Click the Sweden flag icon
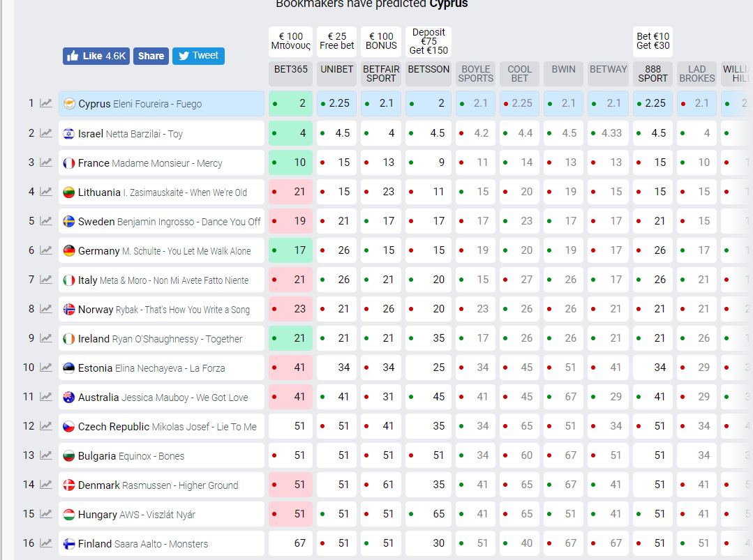Viewport: 753px width, 560px height. point(69,221)
